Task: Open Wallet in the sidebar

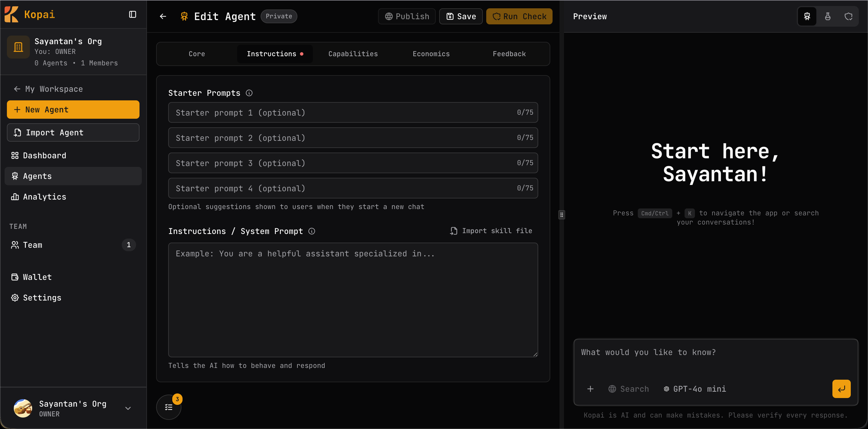Action: click(x=73, y=277)
